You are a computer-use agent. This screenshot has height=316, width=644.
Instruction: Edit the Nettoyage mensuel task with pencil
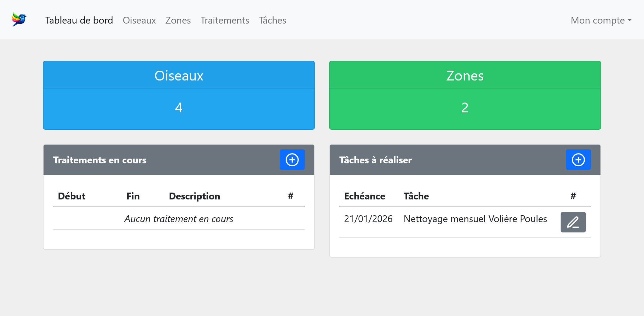click(x=573, y=222)
